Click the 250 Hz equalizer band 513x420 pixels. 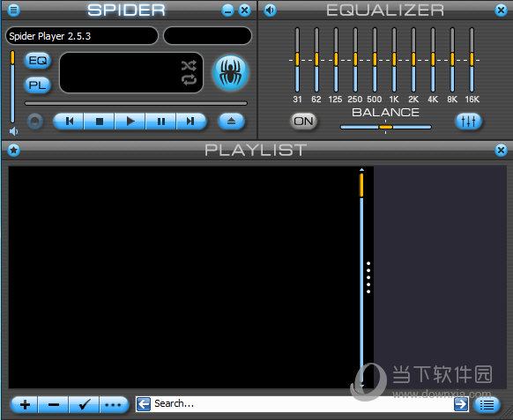355,60
